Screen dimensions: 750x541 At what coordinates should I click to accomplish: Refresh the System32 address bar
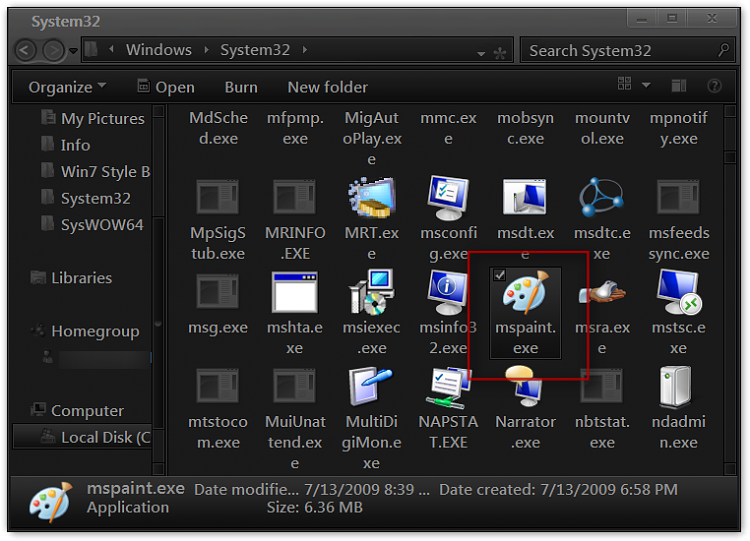pos(500,53)
